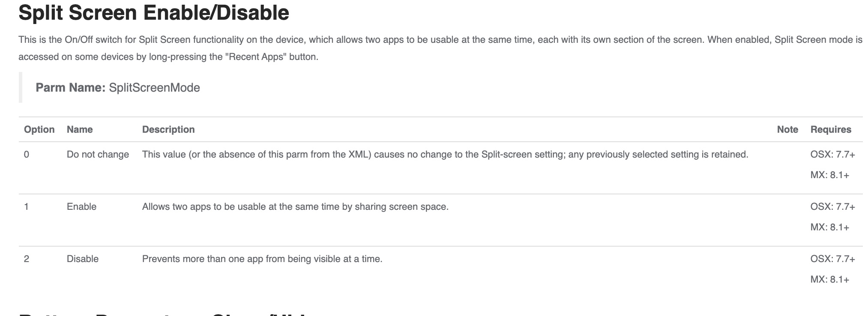This screenshot has height=316, width=868.
Task: Click the Description column header
Action: [168, 130]
